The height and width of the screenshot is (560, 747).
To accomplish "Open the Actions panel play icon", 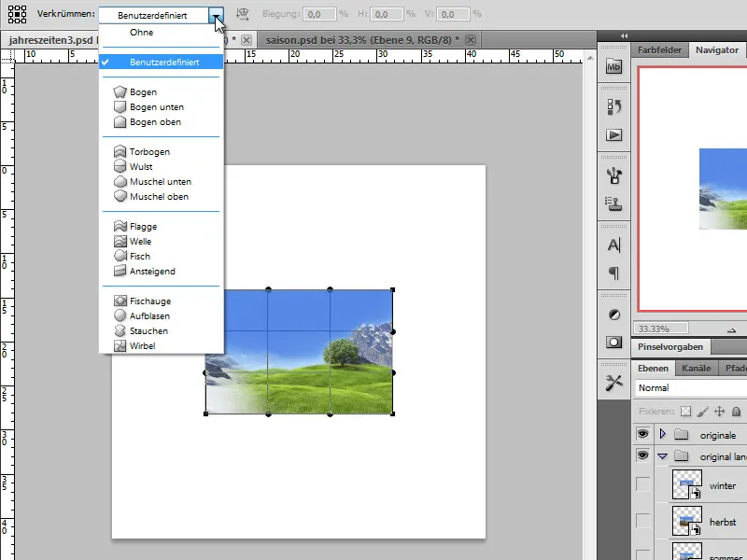I will (x=613, y=135).
